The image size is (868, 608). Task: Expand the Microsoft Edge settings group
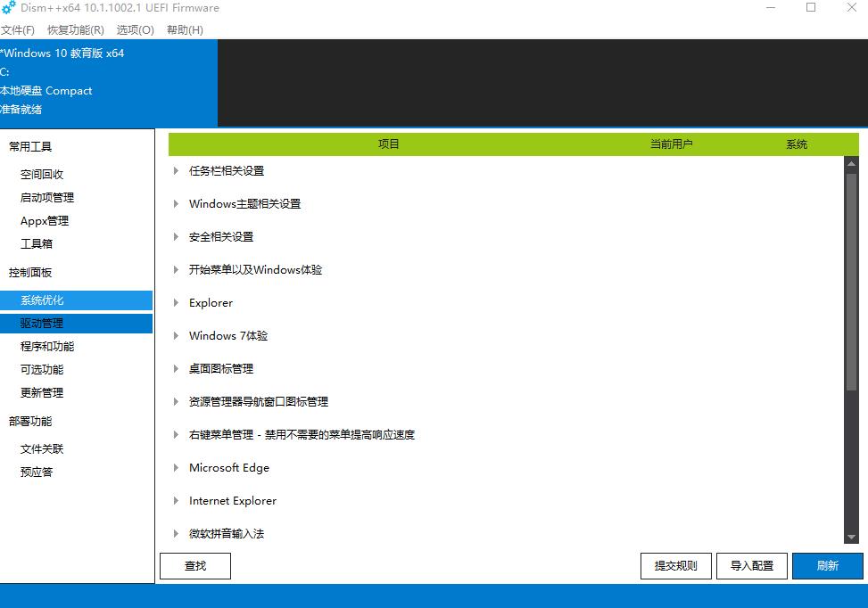coord(175,467)
